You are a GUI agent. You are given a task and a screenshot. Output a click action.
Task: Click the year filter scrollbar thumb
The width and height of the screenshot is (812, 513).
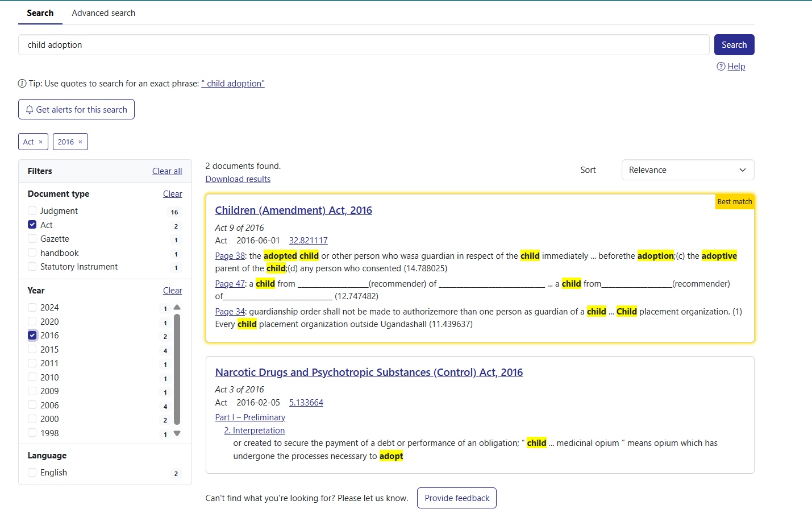(x=177, y=370)
